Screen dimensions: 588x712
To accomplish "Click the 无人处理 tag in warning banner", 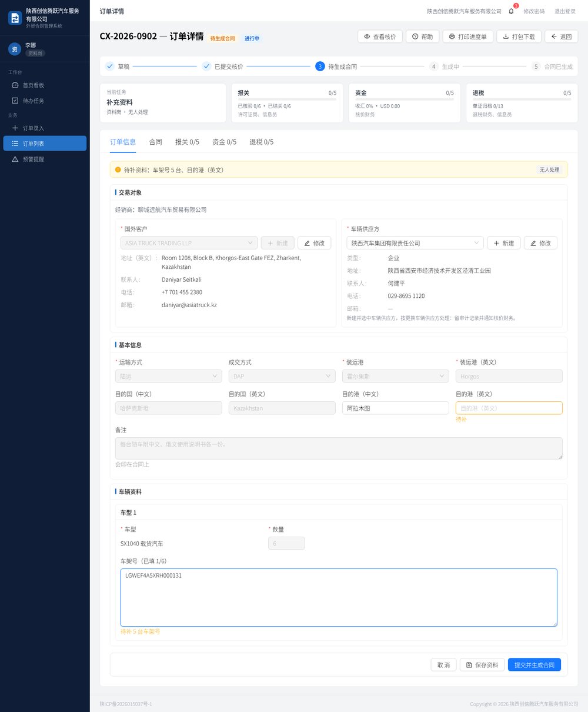I will coord(550,170).
